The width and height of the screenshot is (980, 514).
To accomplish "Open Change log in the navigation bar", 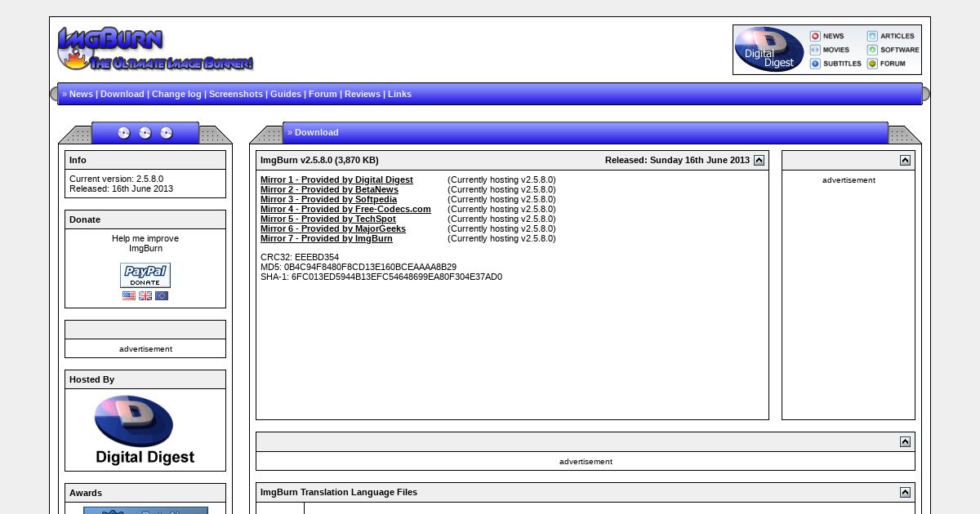I will click(x=176, y=94).
